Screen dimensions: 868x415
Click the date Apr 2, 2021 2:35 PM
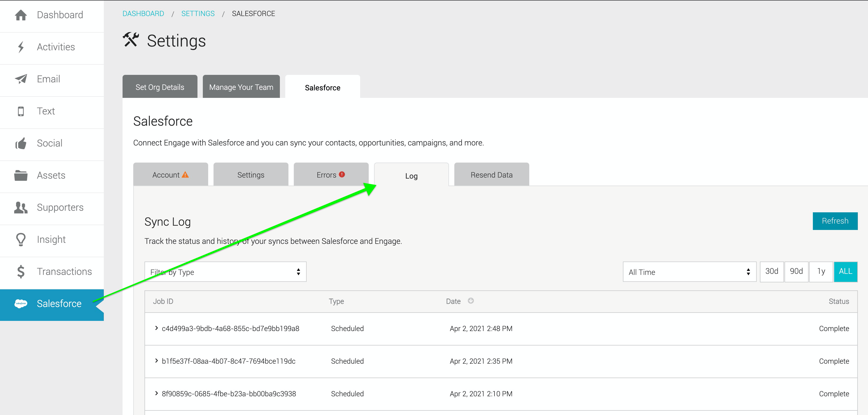pyautogui.click(x=481, y=361)
